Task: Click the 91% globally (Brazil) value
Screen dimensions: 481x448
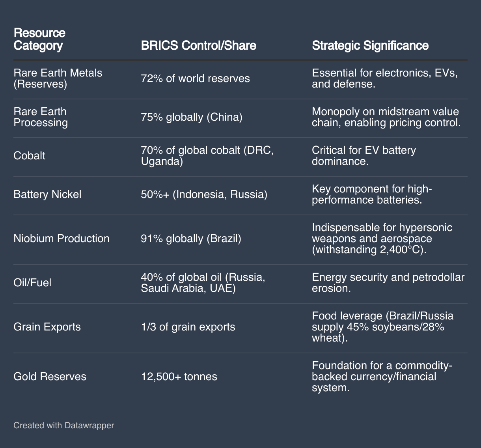Action: click(x=191, y=239)
